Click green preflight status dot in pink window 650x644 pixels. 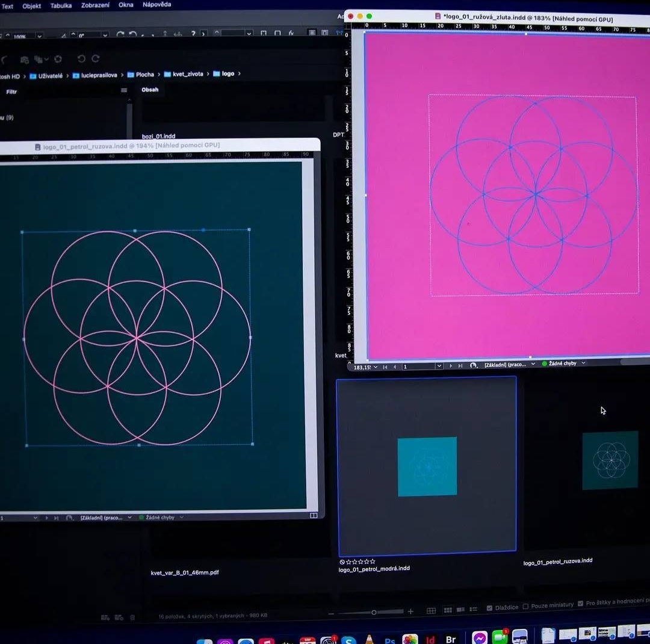tap(544, 364)
